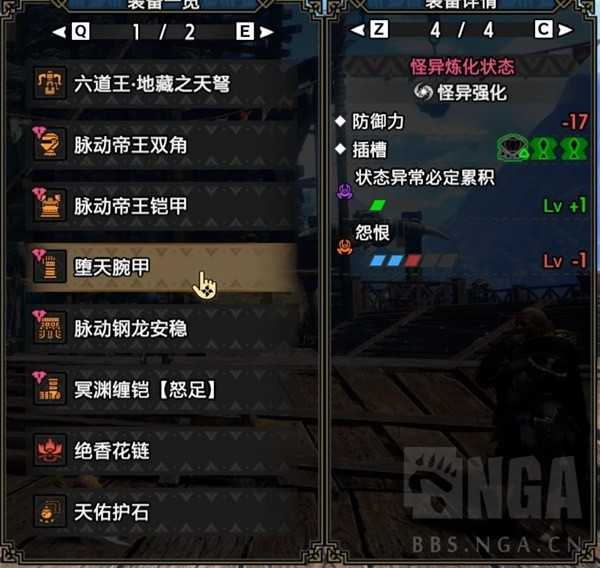Image resolution: width=600 pixels, height=568 pixels.
Task: Click the leg armor icon for 冥渊缠铠
Action: (50, 389)
